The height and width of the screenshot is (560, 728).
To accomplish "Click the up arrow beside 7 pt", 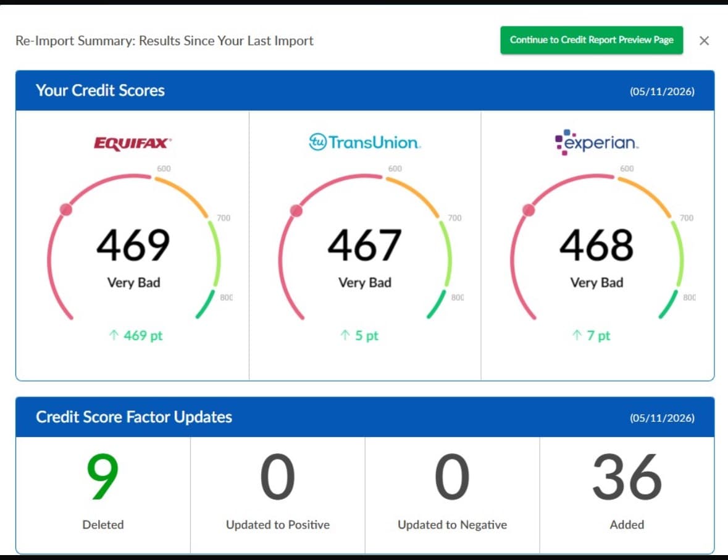I will (577, 335).
